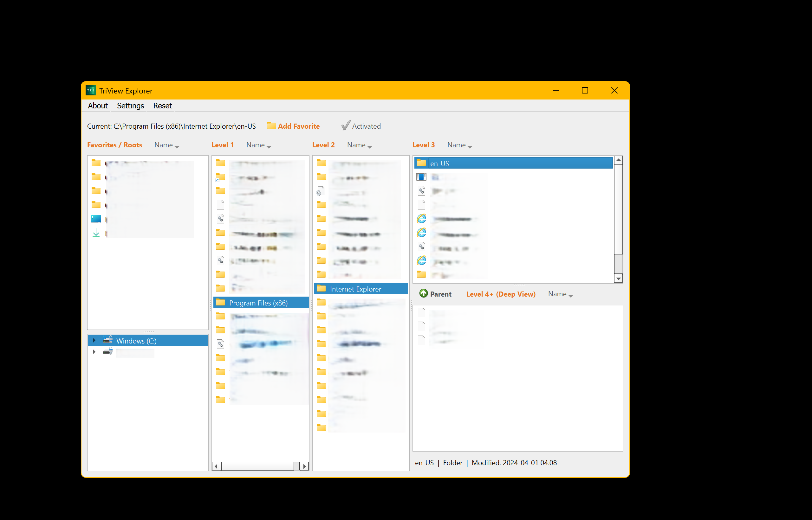
Task: Click the Level 3 scrollbar down arrow
Action: pyautogui.click(x=619, y=279)
